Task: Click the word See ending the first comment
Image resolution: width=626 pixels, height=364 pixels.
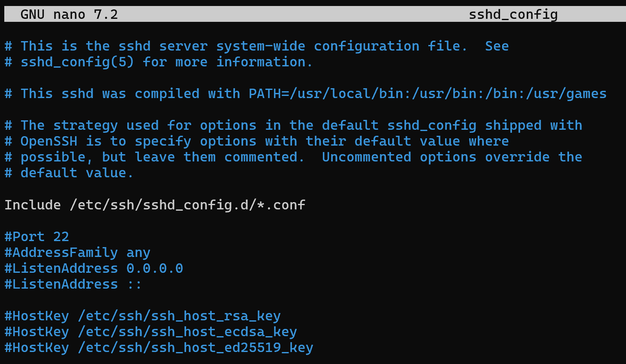Action: tap(497, 46)
